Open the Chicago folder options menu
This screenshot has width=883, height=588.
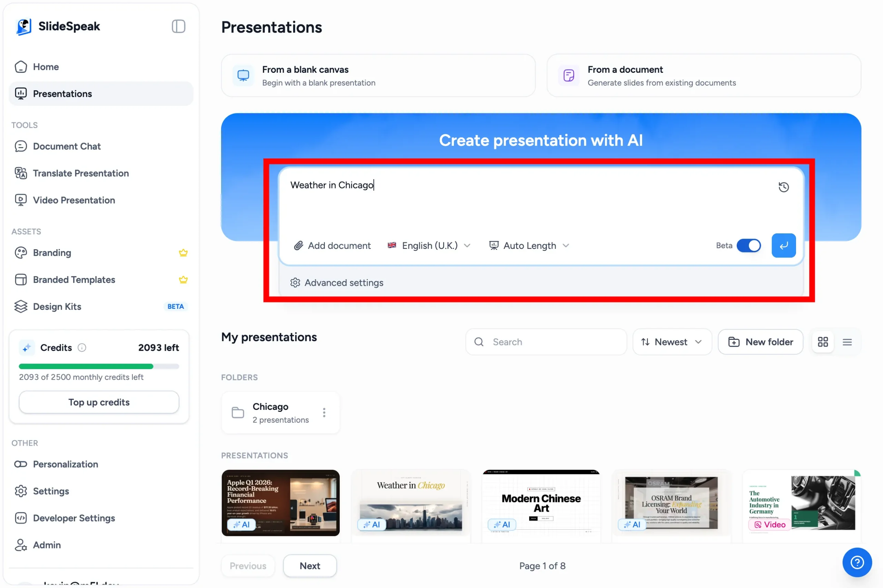point(324,413)
